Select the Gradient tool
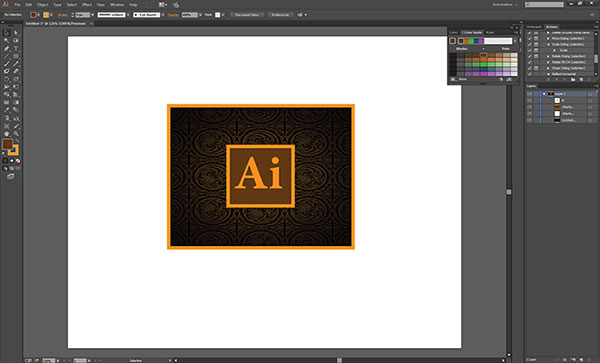 16,103
